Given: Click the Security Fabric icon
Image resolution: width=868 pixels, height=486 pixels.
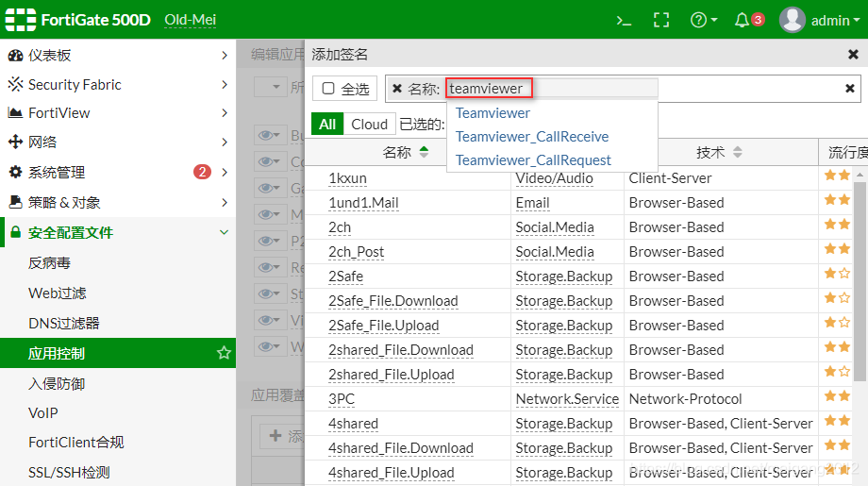Looking at the screenshot, I should coord(15,84).
